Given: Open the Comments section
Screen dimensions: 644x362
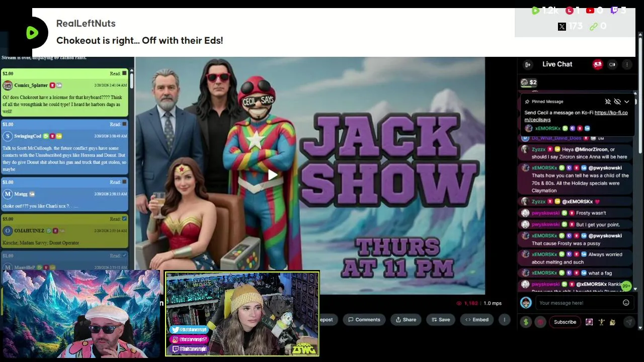Looking at the screenshot, I should click(x=364, y=320).
